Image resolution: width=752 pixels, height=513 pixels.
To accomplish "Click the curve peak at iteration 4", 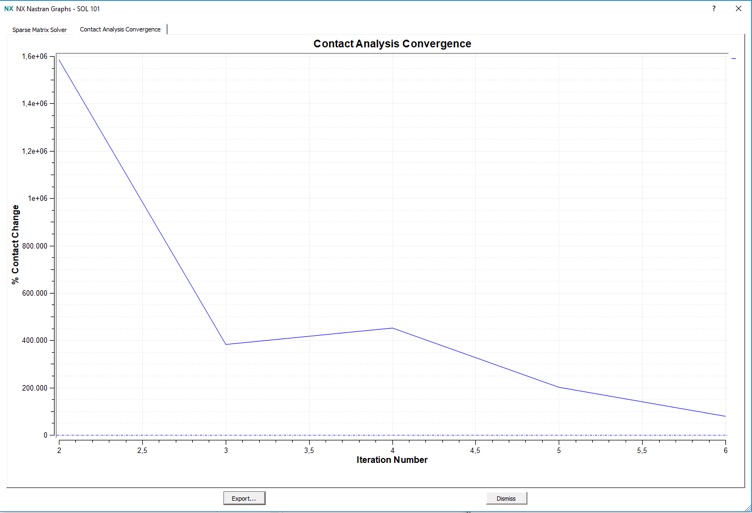I will [x=392, y=328].
